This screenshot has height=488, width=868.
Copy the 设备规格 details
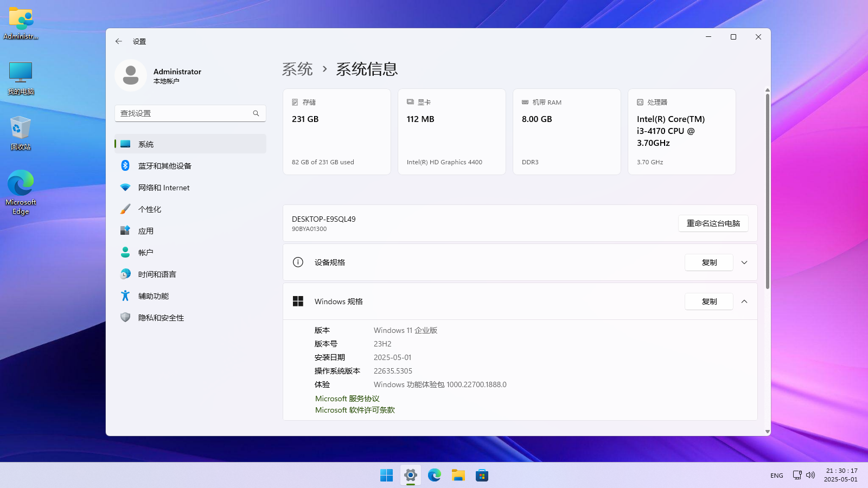click(709, 262)
